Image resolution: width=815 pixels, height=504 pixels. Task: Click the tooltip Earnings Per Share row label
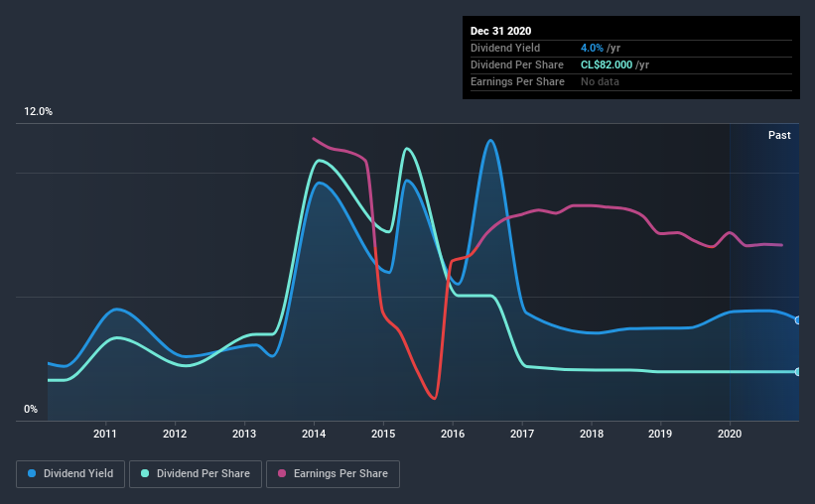[x=517, y=81]
